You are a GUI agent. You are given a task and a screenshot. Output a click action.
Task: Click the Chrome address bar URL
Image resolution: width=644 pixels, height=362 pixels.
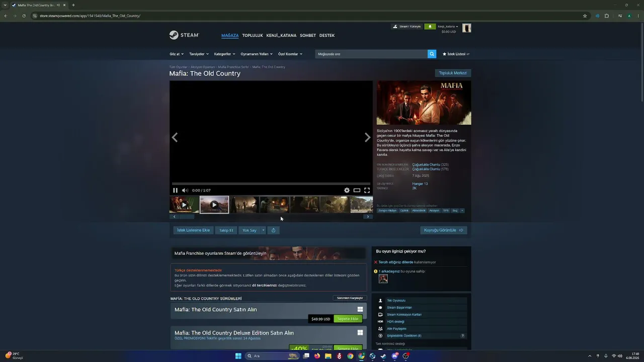click(x=90, y=16)
